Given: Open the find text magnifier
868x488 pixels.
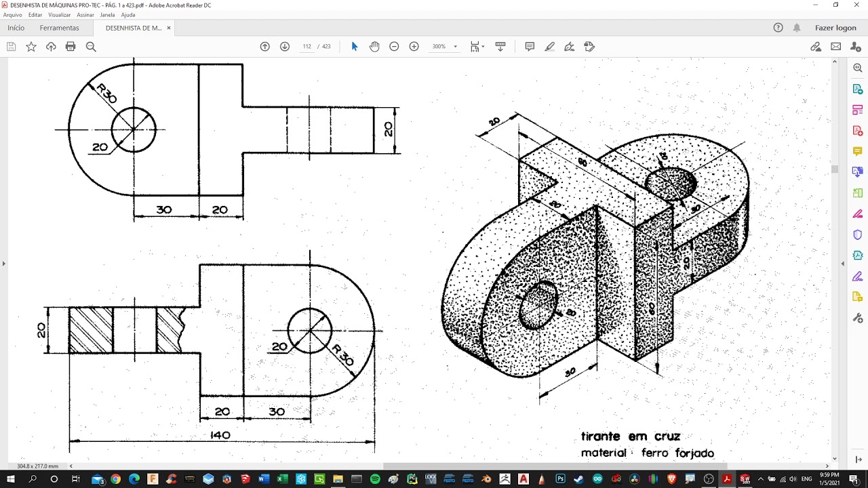Looking at the screenshot, I should [91, 47].
